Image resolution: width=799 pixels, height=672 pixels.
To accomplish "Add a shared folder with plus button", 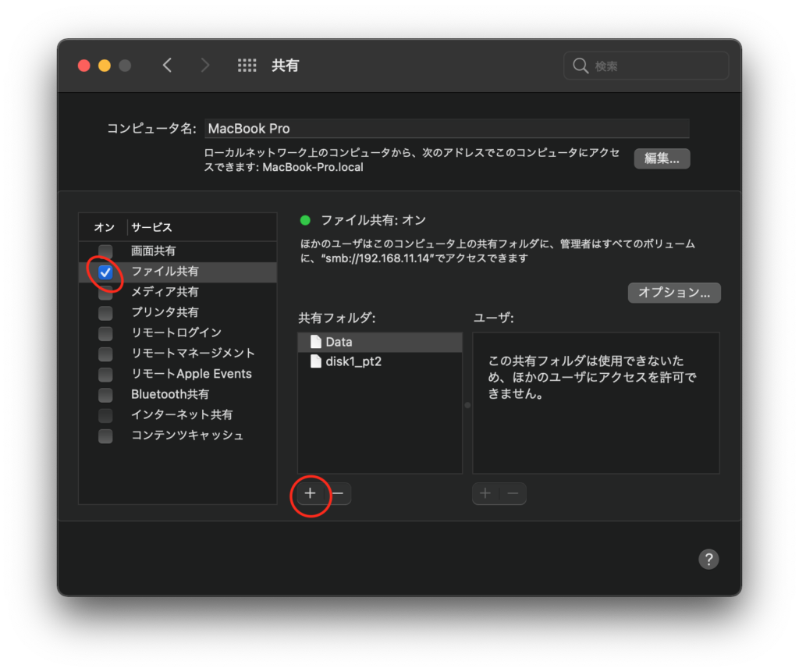I will coord(310,493).
